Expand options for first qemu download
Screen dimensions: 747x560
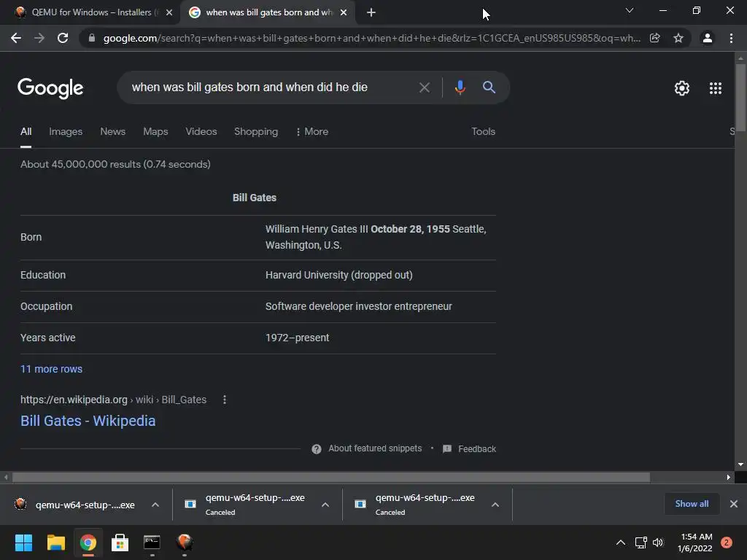155,505
